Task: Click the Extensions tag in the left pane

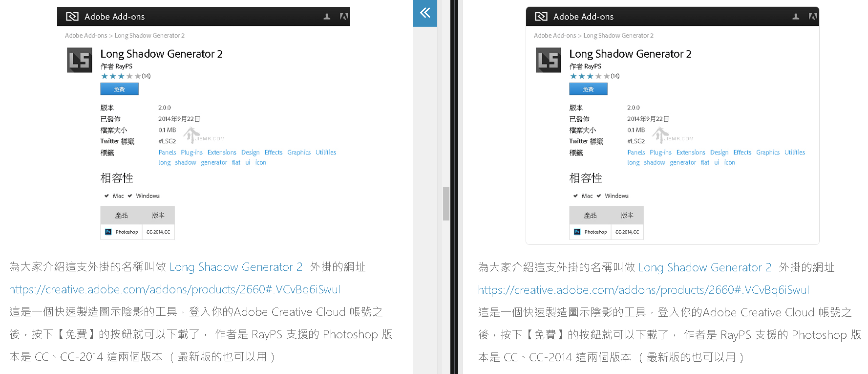Action: coord(222,153)
